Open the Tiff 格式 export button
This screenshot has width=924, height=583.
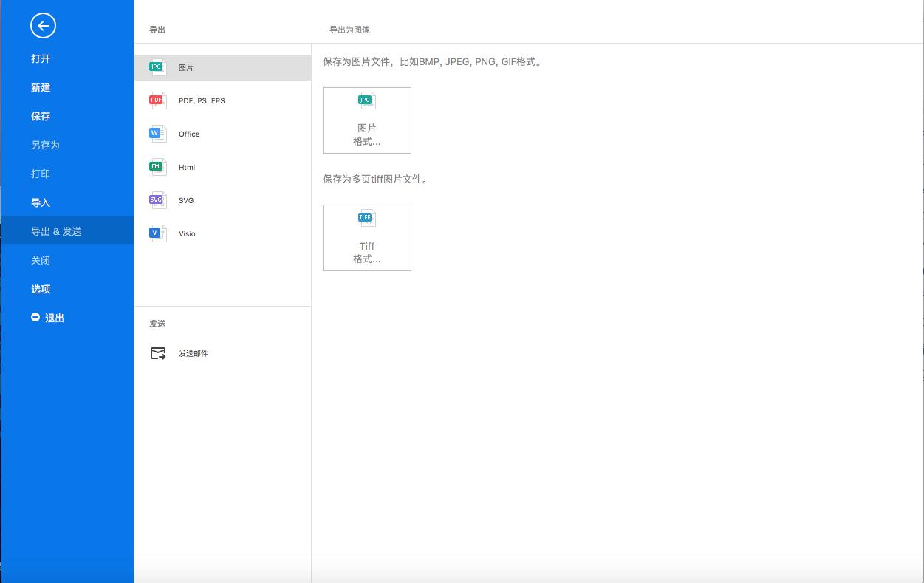click(x=367, y=238)
